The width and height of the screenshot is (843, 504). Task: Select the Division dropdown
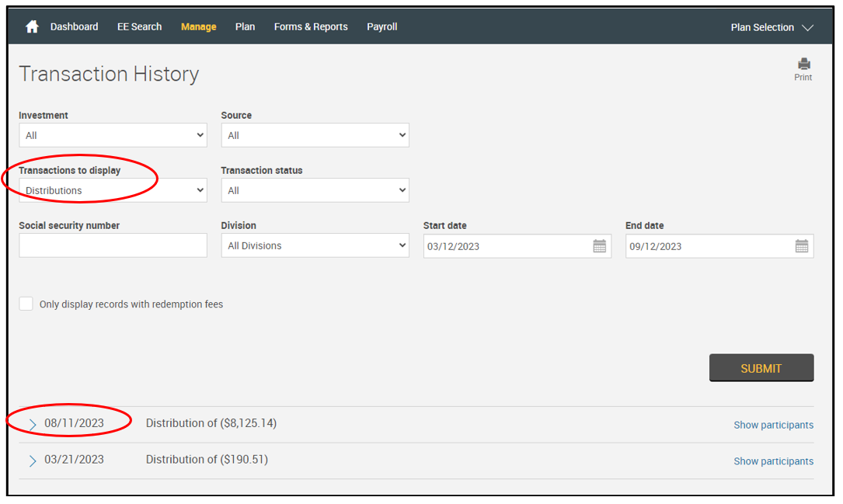click(x=315, y=245)
